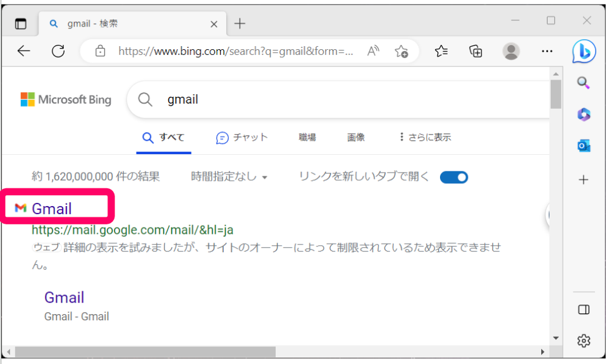Click the horizontal scroll right arrow
This screenshot has height=364, width=612.
[542, 352]
